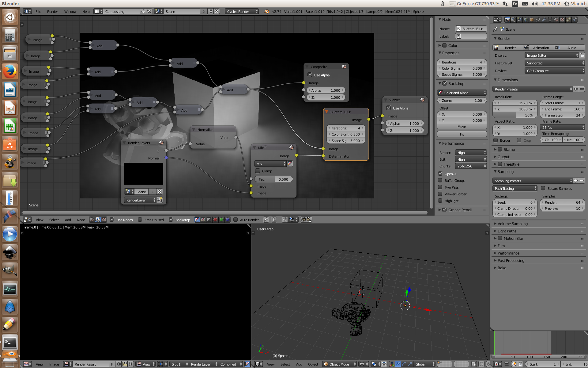This screenshot has width=588, height=368.
Task: Show red channel in backdrop
Action: (215, 220)
